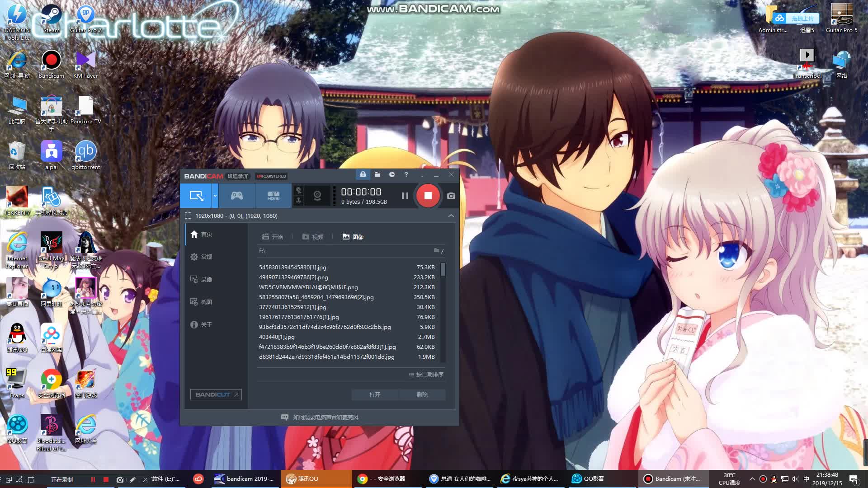Open screen recording mode dropdown arrow

pos(215,196)
